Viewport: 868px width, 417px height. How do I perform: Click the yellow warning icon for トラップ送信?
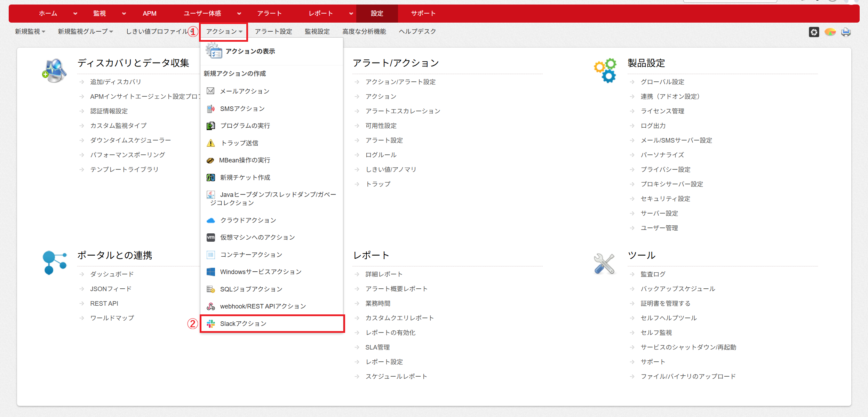point(210,143)
